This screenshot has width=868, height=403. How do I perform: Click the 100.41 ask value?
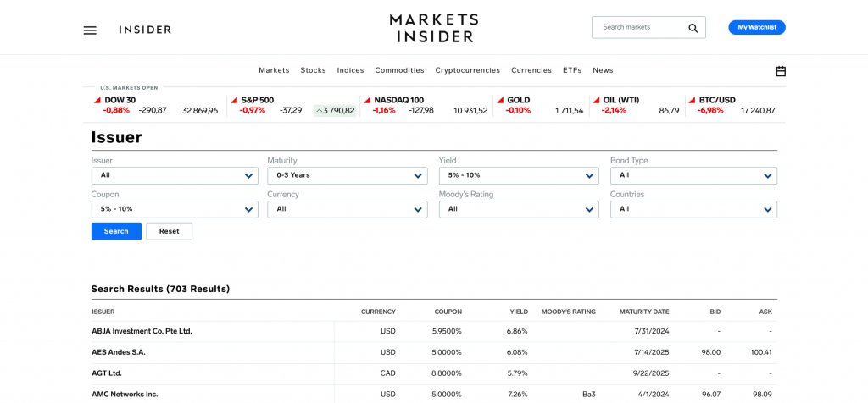click(x=762, y=352)
